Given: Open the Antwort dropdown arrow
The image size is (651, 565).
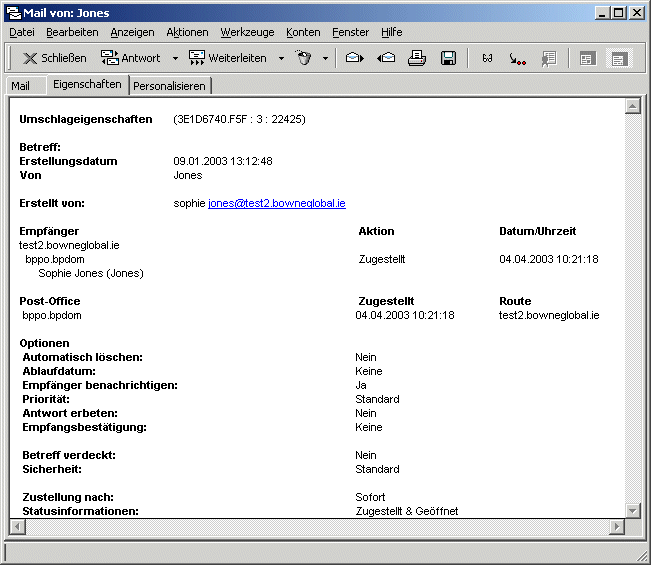Looking at the screenshot, I should tap(175, 59).
